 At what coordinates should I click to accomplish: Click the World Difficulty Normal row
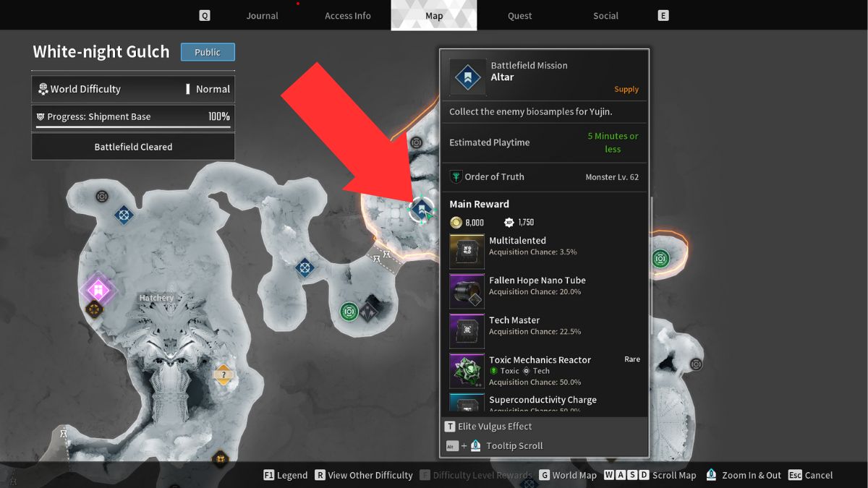tap(133, 89)
